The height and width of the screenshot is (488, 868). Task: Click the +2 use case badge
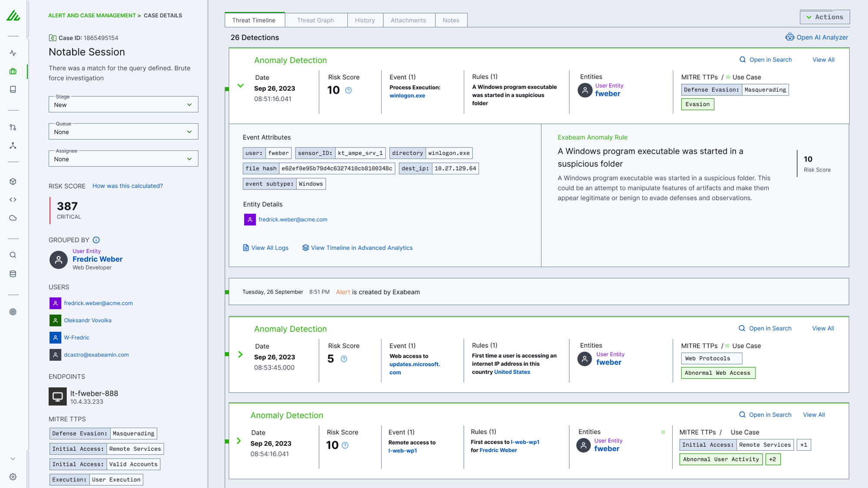(x=773, y=459)
